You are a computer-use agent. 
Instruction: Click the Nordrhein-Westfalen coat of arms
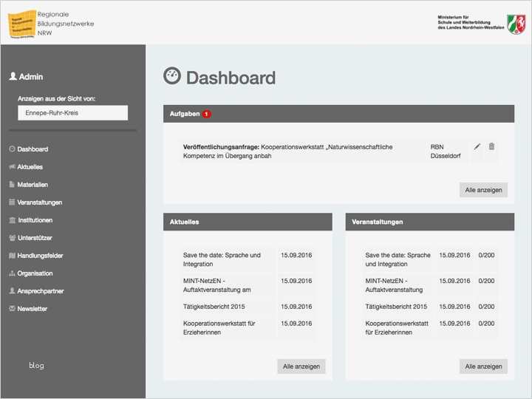[516, 24]
